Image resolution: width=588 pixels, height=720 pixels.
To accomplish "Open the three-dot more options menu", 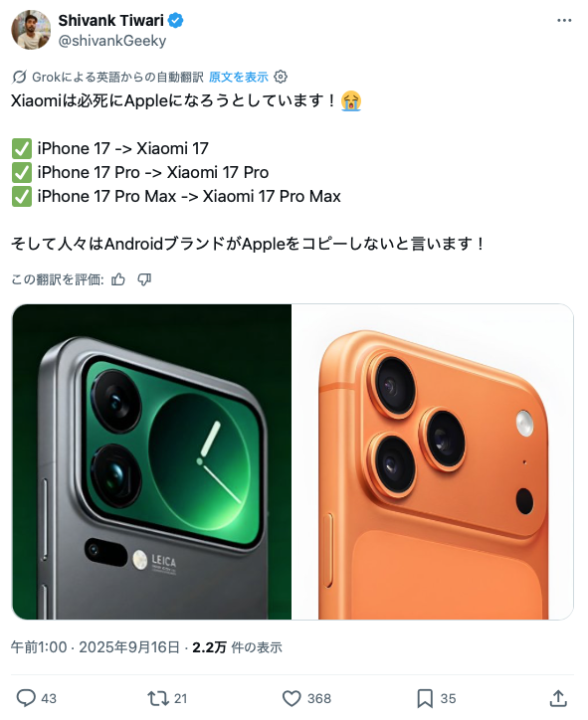I will pos(564,21).
